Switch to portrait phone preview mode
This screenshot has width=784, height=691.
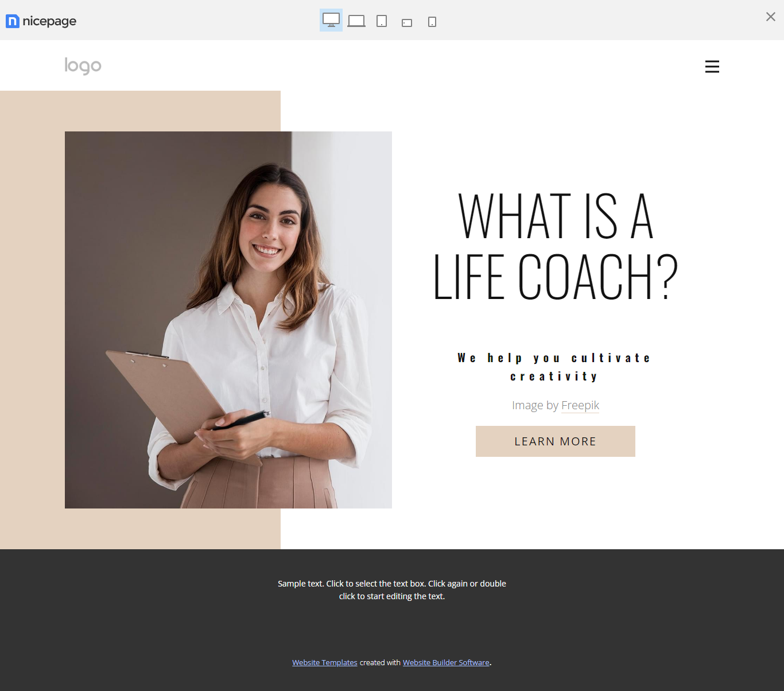(432, 22)
